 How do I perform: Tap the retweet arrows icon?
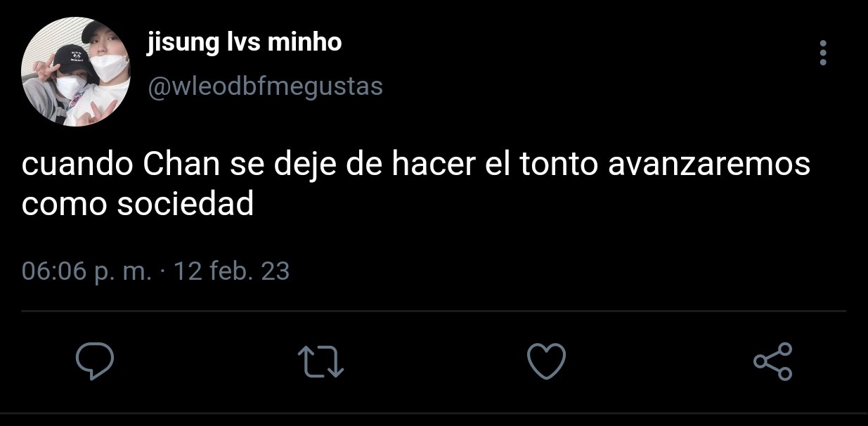point(321,361)
